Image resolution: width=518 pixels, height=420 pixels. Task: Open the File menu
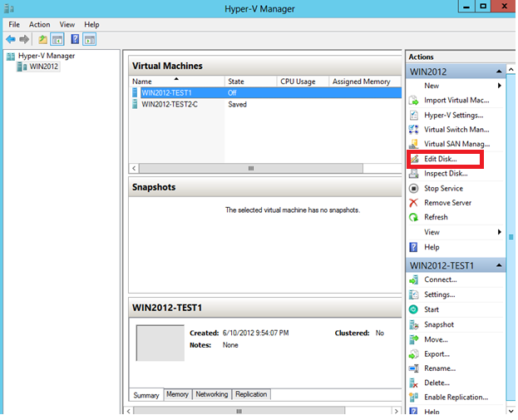(14, 24)
